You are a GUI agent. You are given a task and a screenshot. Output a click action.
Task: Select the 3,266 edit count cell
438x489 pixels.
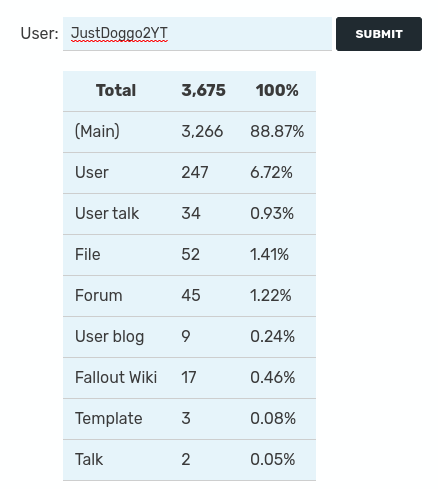pyautogui.click(x=202, y=131)
